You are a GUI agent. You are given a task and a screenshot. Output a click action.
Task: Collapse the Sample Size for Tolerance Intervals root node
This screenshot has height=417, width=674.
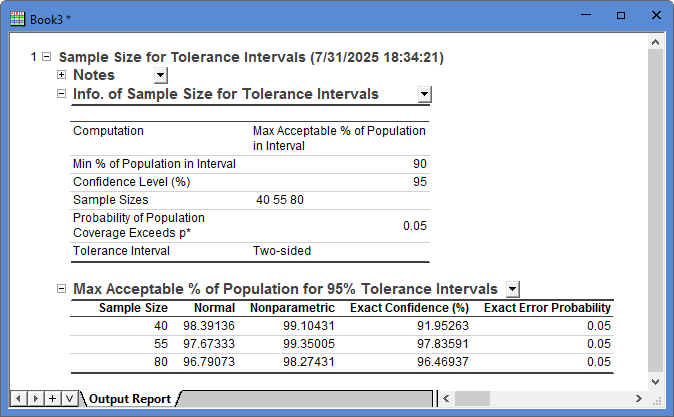(46, 57)
